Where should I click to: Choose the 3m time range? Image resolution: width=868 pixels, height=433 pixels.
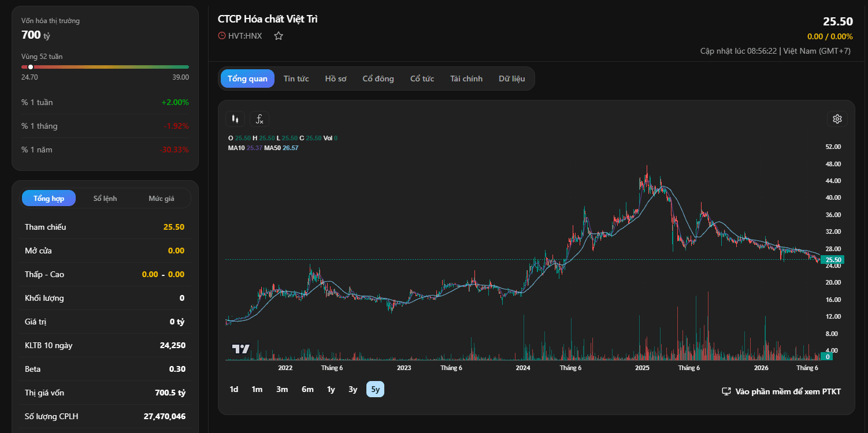tap(282, 389)
